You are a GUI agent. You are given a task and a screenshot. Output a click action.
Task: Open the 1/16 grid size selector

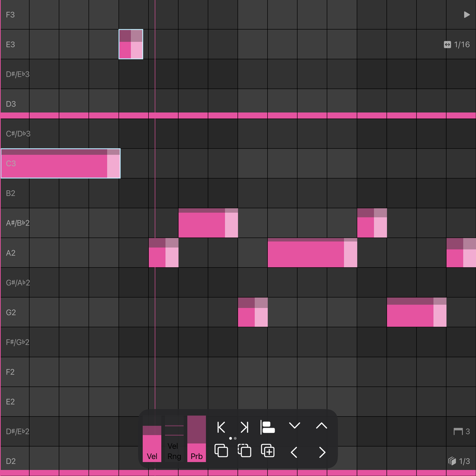click(x=457, y=44)
